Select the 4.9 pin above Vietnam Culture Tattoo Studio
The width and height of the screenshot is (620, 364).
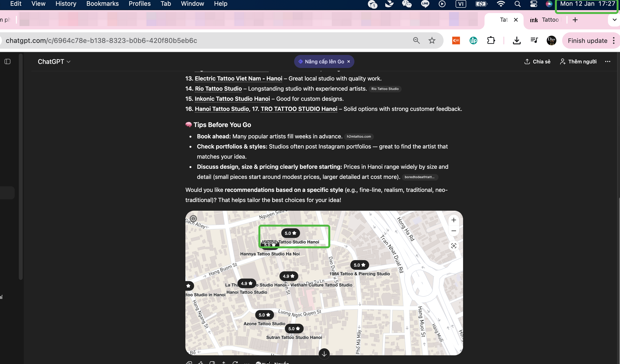[x=289, y=276]
